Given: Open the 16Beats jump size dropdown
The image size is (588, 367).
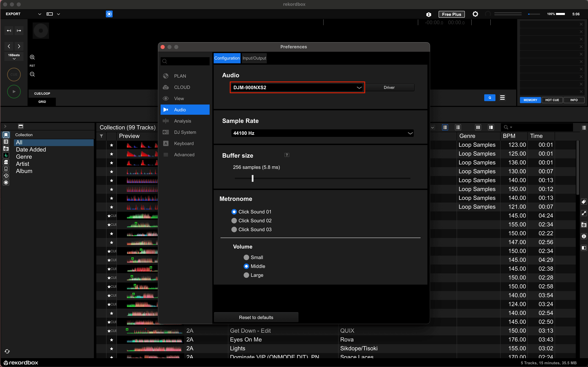Looking at the screenshot, I should tap(14, 57).
